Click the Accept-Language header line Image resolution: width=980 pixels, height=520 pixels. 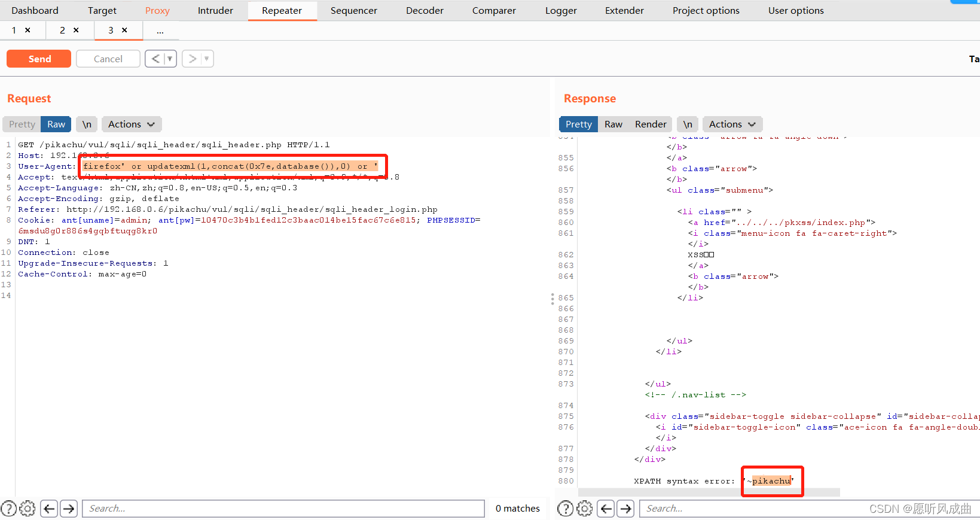(x=158, y=188)
